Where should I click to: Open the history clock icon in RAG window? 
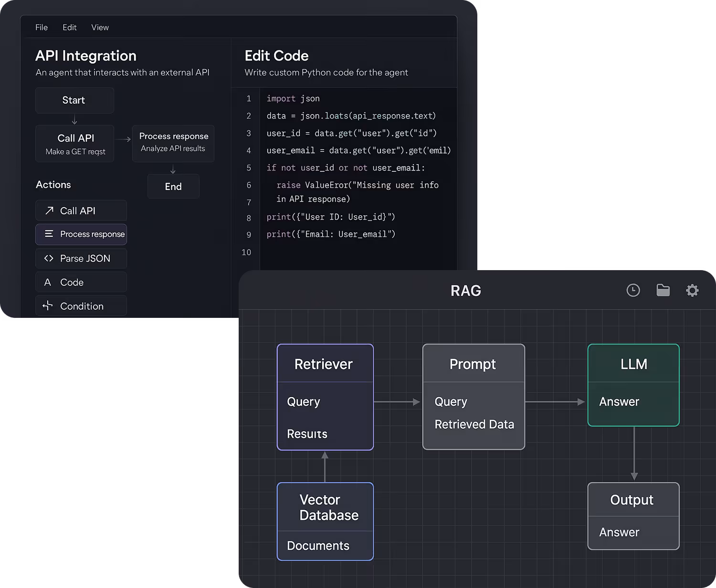633,290
